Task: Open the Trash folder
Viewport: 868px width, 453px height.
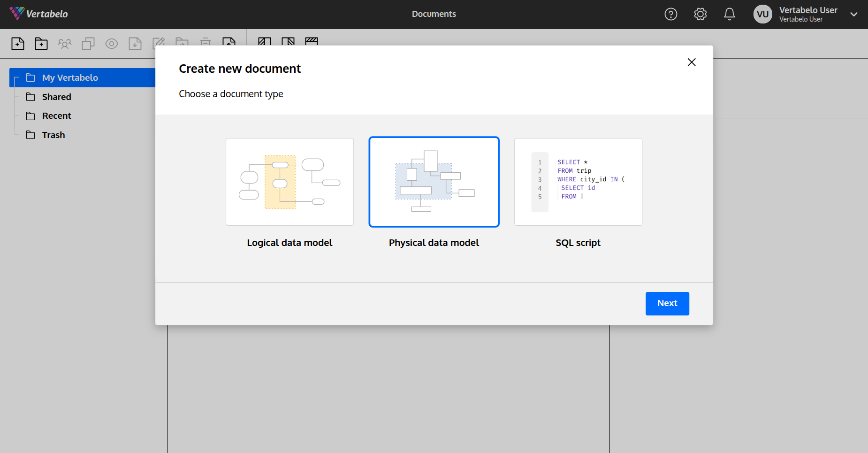Action: pos(53,135)
